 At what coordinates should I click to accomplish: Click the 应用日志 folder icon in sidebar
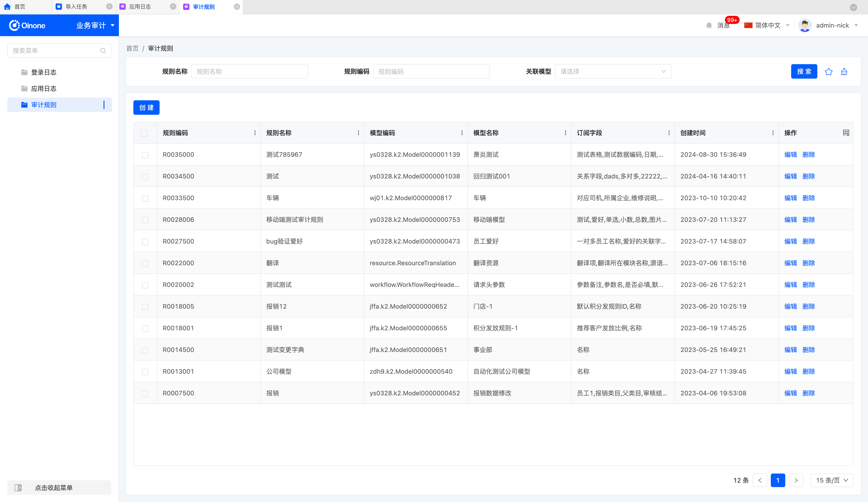[x=24, y=89]
